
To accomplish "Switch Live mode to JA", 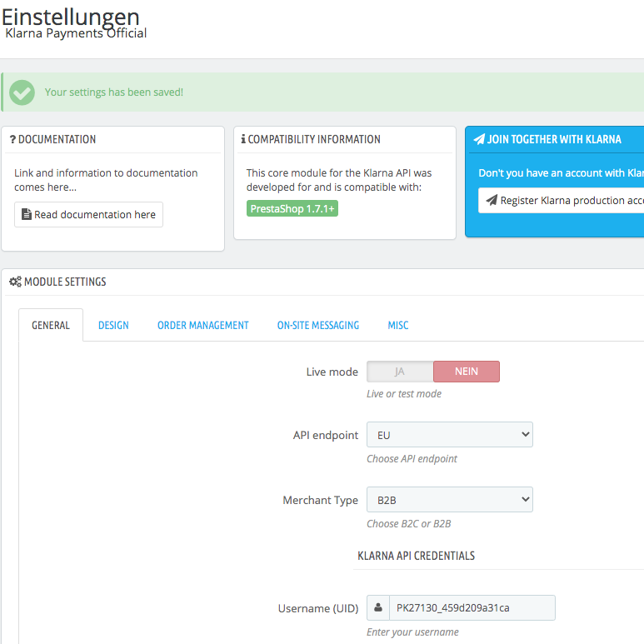I will point(400,372).
